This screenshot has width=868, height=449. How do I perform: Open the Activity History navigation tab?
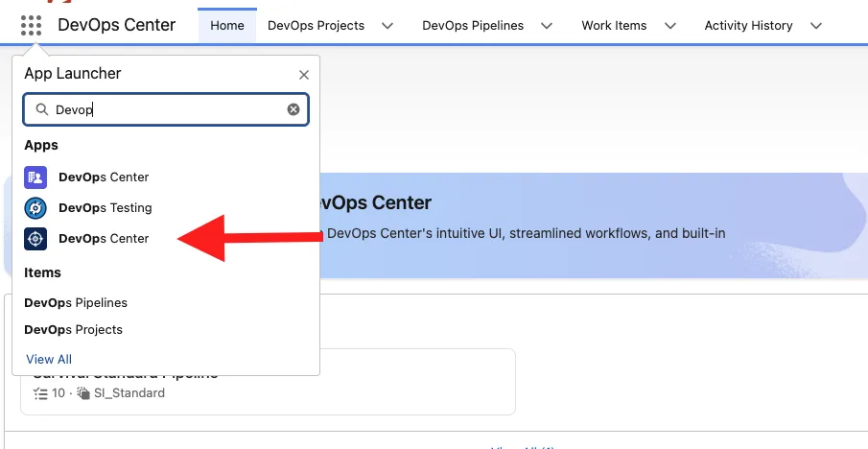748,26
